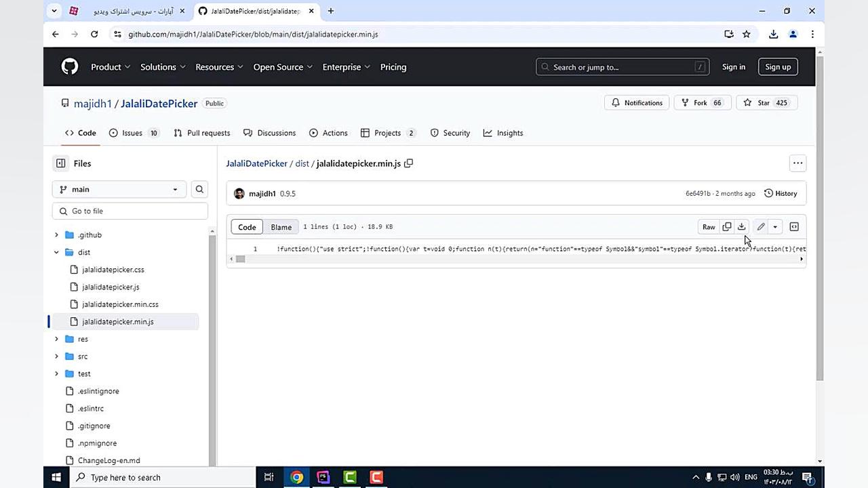The height and width of the screenshot is (488, 868).
Task: Collapse the dist folder chevron
Action: (56, 252)
